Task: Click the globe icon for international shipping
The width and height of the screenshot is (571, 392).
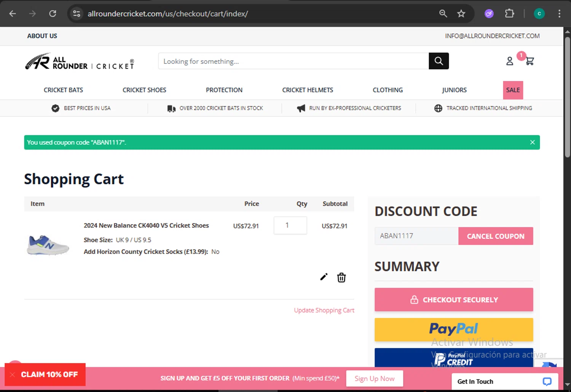Action: click(438, 108)
